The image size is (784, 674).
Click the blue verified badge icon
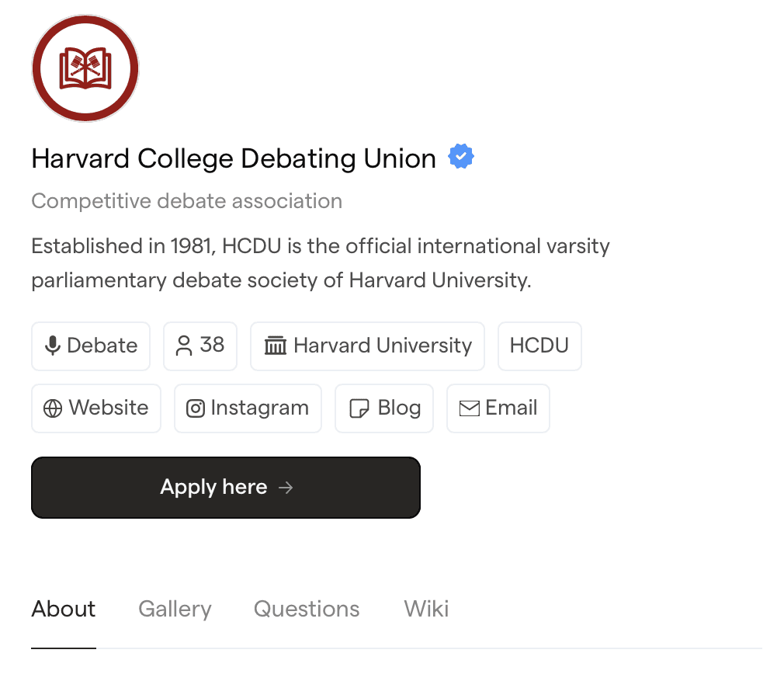(x=461, y=158)
